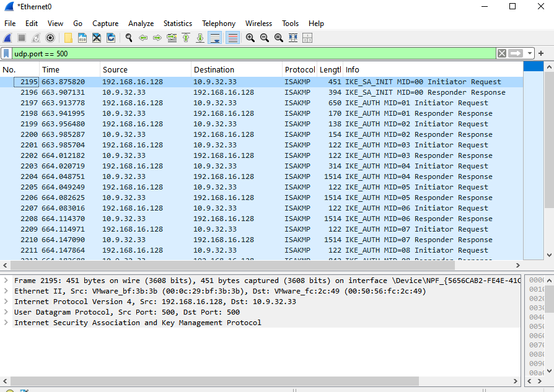Go to a specific packet number

(172, 38)
